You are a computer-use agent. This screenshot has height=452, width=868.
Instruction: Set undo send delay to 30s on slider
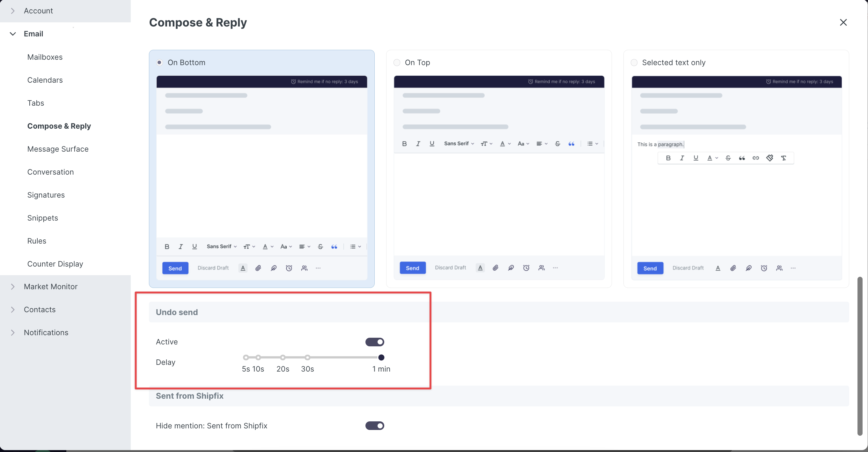307,357
